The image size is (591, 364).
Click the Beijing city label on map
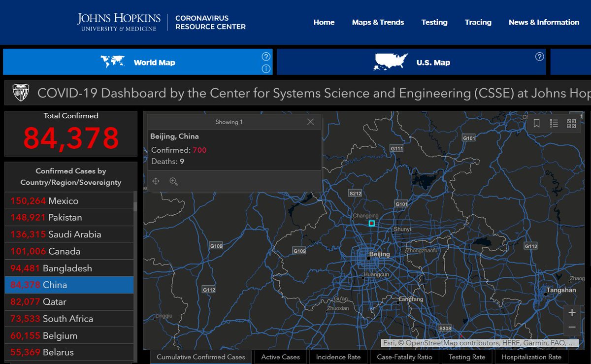(379, 255)
